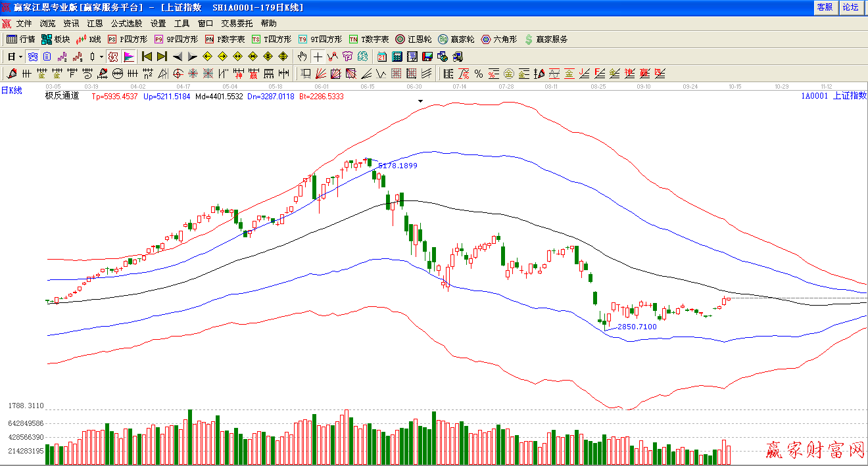Click the 赢家服务 dollar icon

[x=529, y=39]
